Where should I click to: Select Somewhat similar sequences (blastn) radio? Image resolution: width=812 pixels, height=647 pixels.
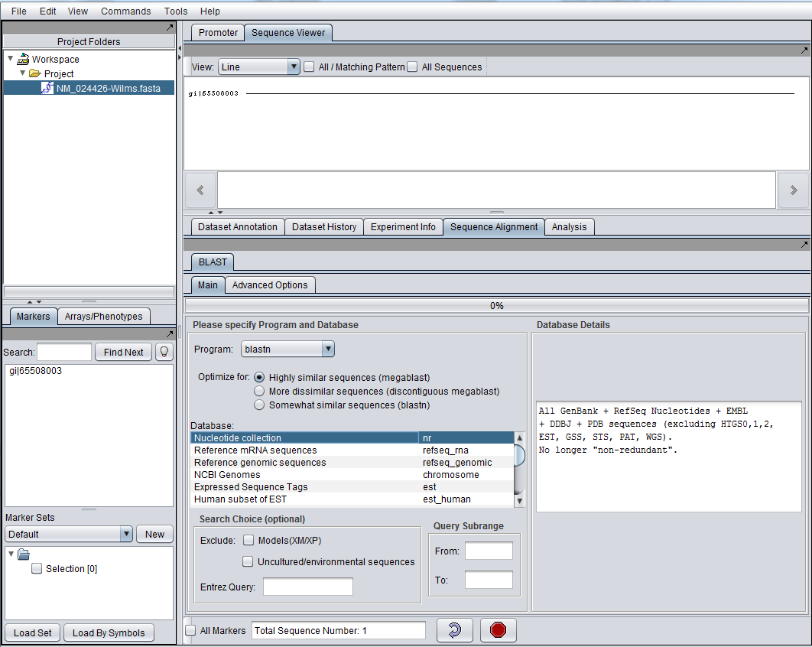click(x=259, y=405)
